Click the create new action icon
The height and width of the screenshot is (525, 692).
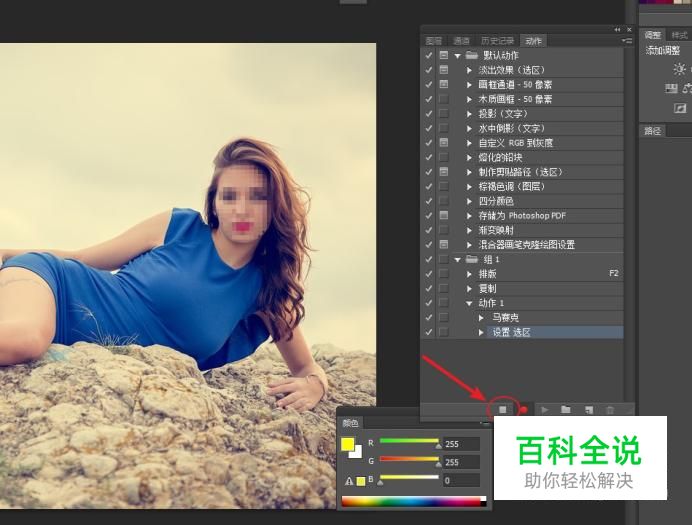[589, 410]
